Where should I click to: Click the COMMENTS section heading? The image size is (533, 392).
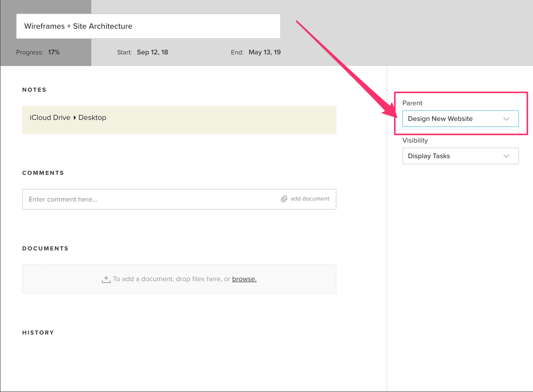pyautogui.click(x=43, y=173)
